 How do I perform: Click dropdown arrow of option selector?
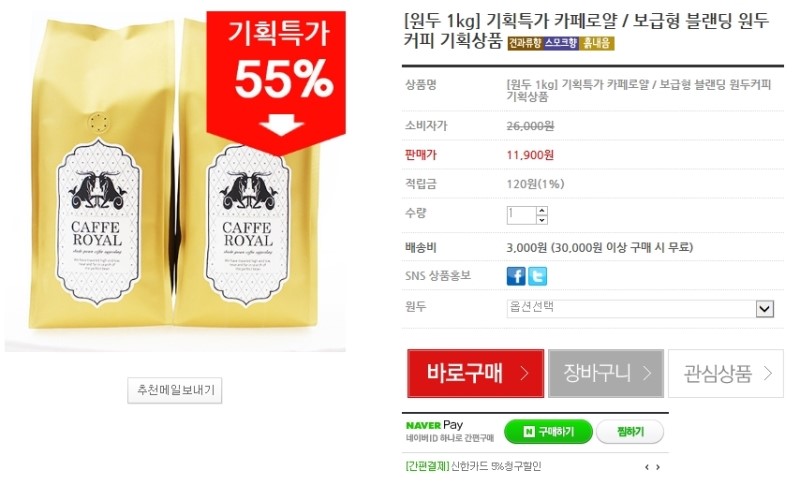coord(764,309)
